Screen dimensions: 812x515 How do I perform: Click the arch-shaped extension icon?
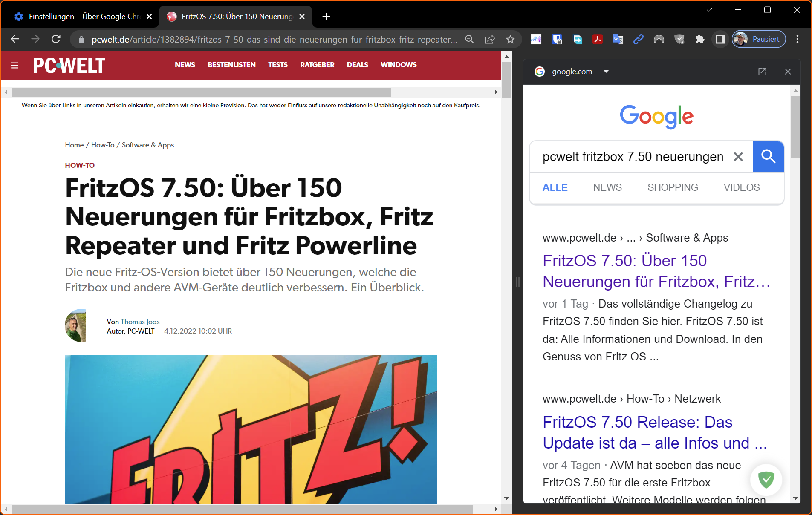pyautogui.click(x=659, y=39)
